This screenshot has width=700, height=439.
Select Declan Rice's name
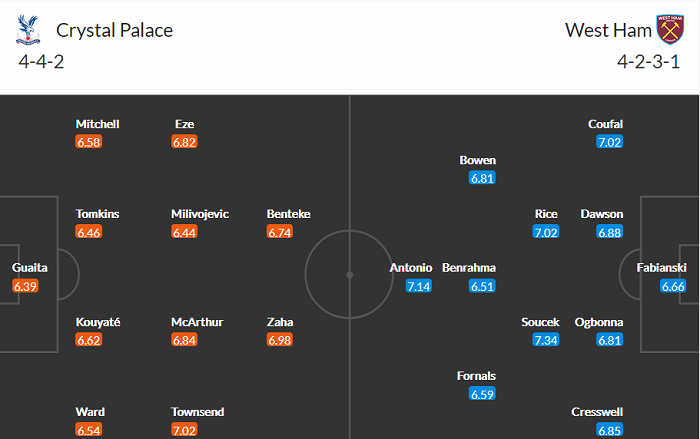click(546, 214)
